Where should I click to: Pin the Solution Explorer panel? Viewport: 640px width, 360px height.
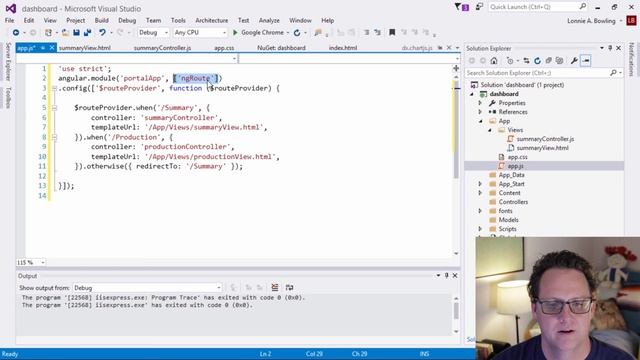click(610, 48)
